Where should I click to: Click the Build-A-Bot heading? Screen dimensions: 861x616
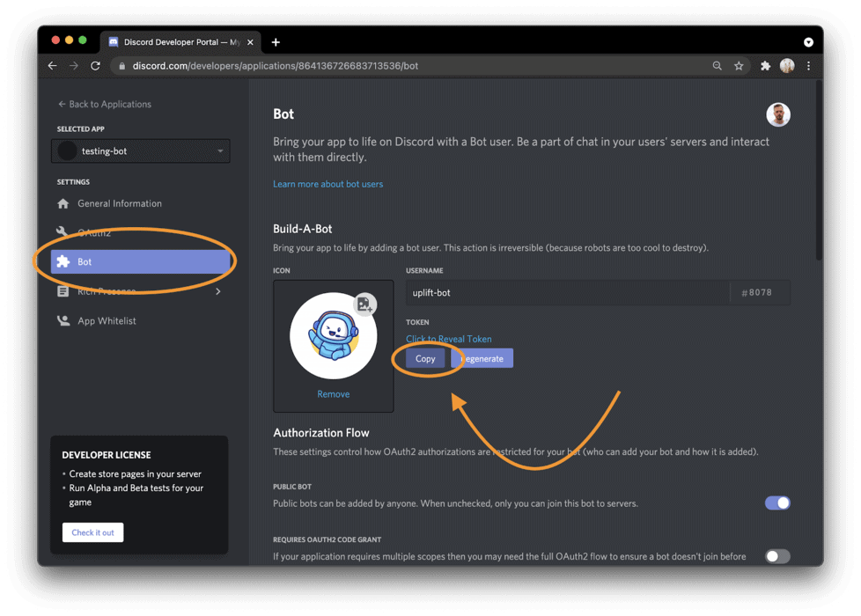303,229
